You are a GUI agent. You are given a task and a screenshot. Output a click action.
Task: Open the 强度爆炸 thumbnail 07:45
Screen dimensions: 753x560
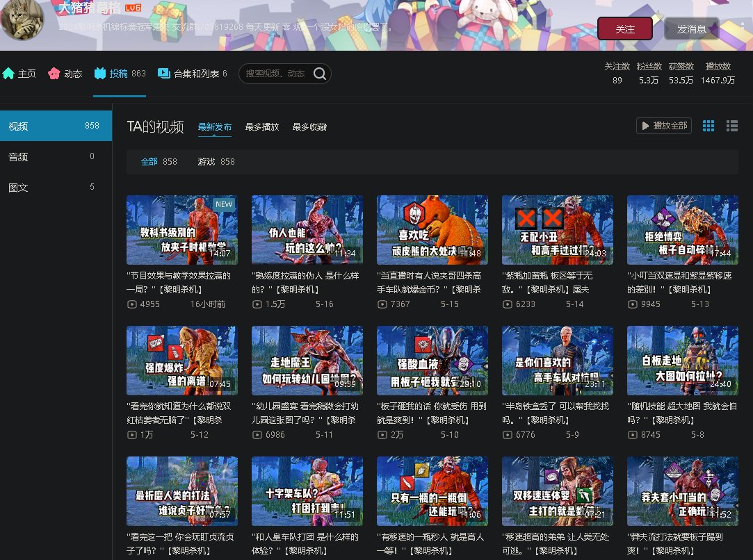(182, 361)
